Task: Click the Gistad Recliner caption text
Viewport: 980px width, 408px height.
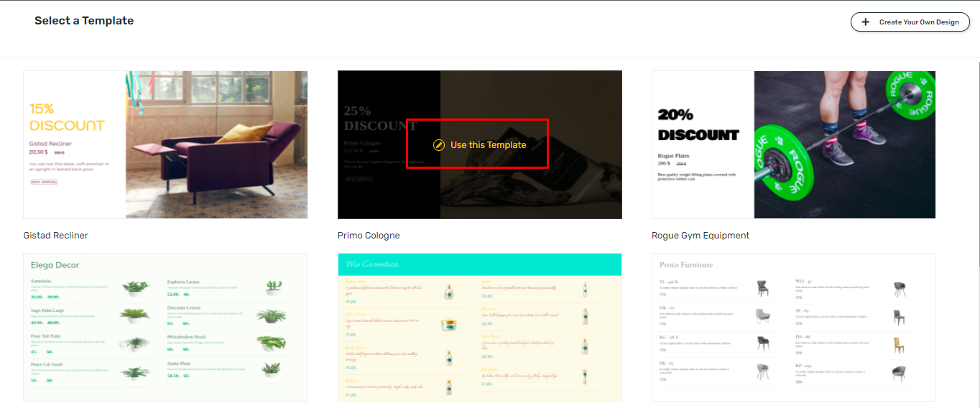Action: [x=56, y=236]
